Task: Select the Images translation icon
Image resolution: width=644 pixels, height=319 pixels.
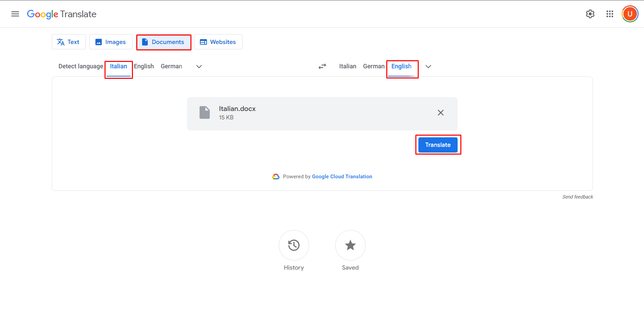Action: tap(98, 42)
